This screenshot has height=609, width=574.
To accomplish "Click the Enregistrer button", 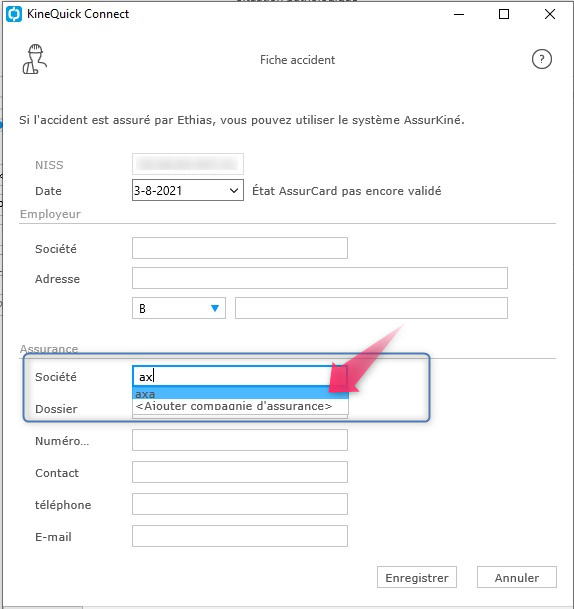I will (417, 578).
